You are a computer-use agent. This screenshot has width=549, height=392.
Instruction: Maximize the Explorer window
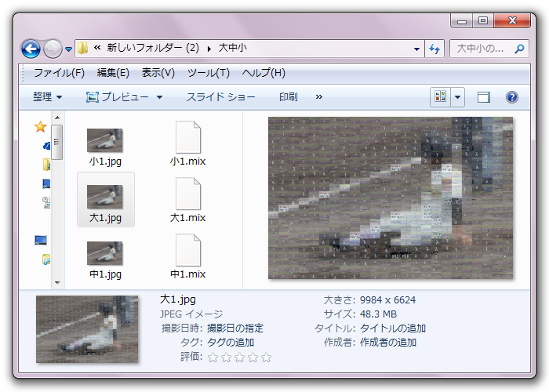pyautogui.click(x=483, y=21)
